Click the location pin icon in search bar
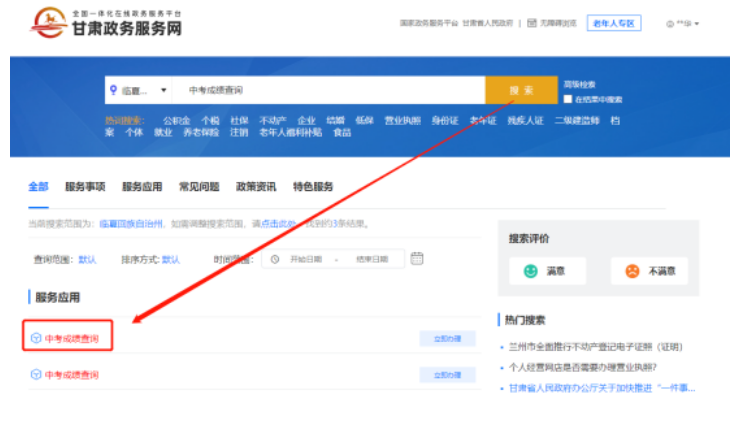 click(113, 90)
